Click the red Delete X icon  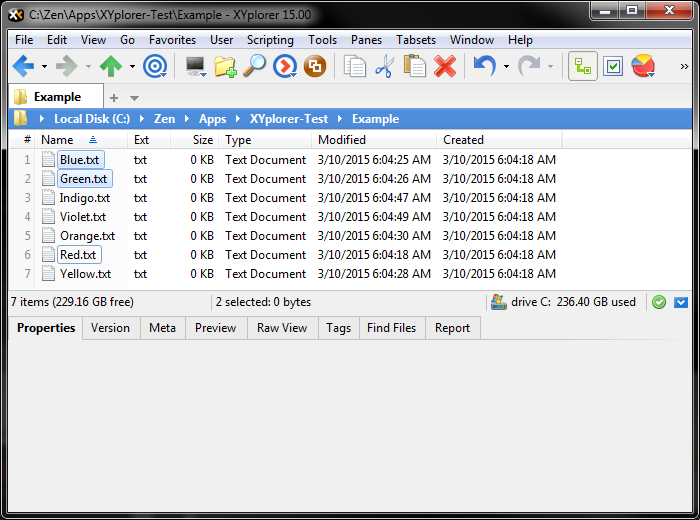click(x=445, y=67)
